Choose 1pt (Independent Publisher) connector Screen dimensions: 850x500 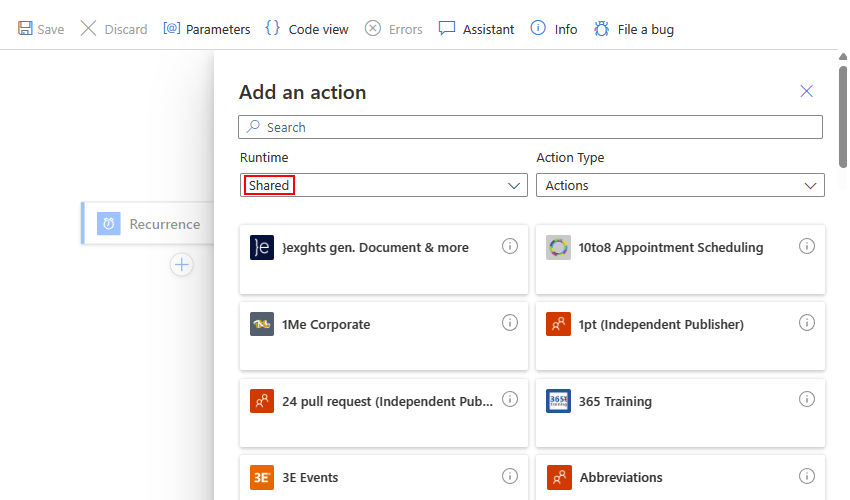[x=680, y=335]
